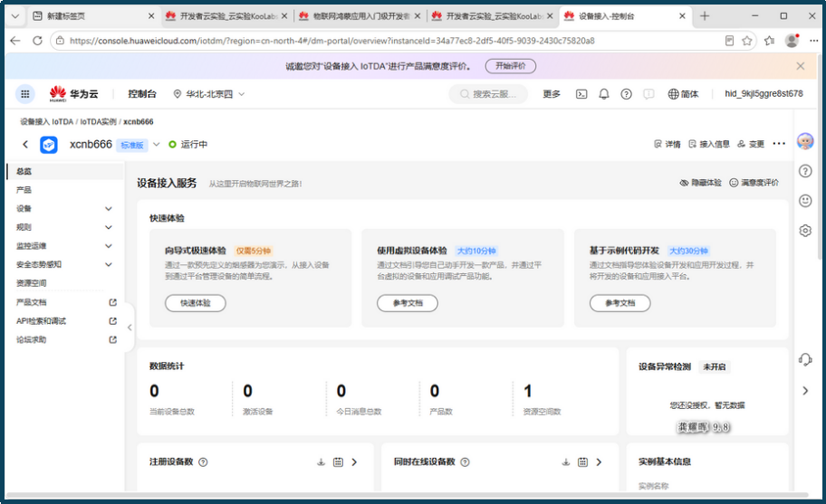Click the IoTDA实例 breadcrumb

coord(99,121)
